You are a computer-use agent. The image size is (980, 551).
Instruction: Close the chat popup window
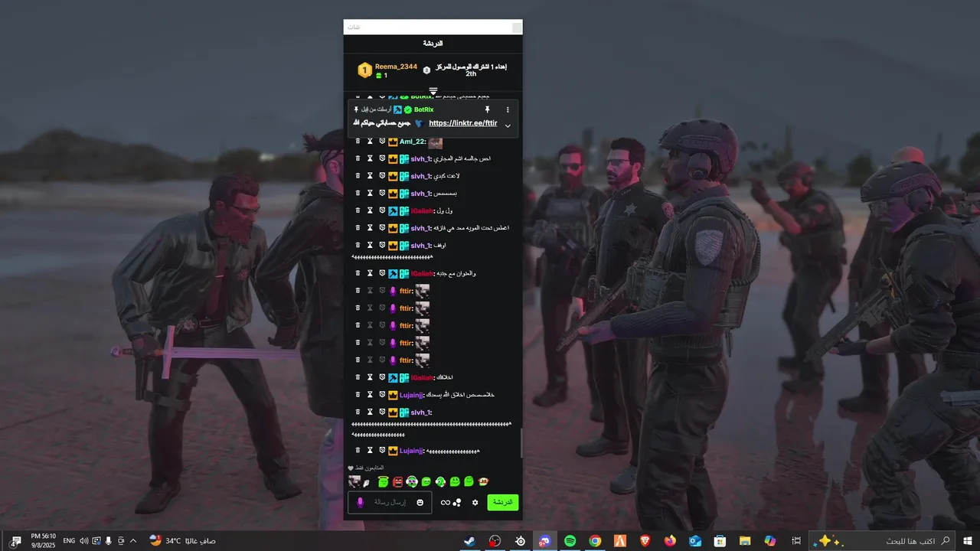[517, 28]
